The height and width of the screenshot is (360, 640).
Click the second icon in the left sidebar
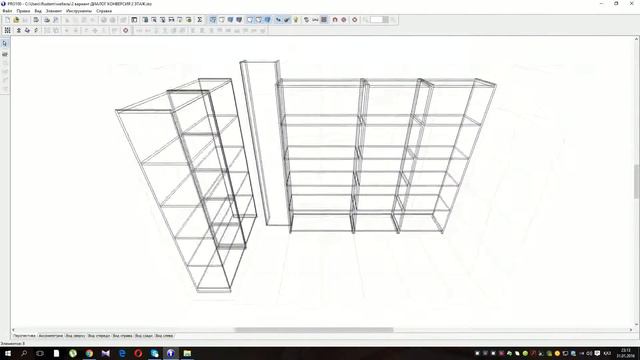[x=5, y=54]
